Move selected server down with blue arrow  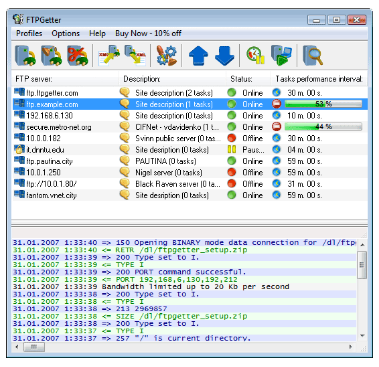pyautogui.click(x=224, y=55)
